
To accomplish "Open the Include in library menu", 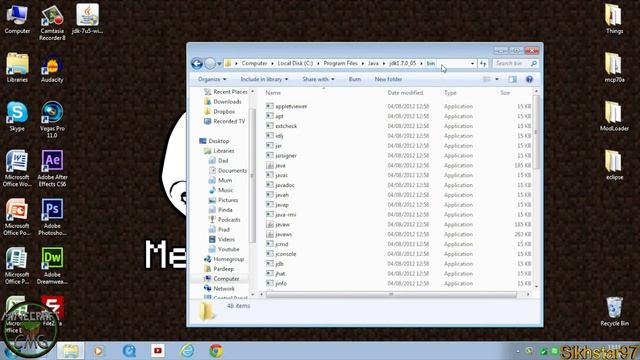I will (x=264, y=79).
